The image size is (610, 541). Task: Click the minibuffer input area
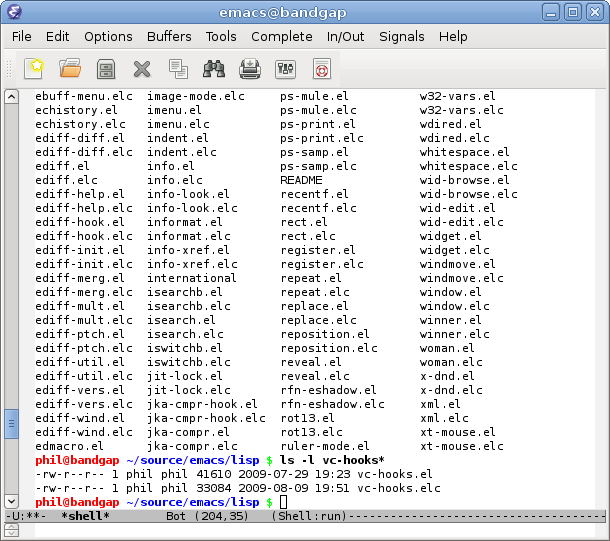pyautogui.click(x=315, y=530)
